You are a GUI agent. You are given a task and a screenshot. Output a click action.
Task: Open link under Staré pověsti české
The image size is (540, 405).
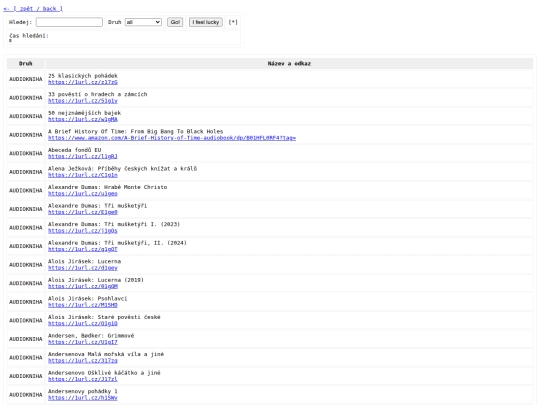pyautogui.click(x=83, y=324)
